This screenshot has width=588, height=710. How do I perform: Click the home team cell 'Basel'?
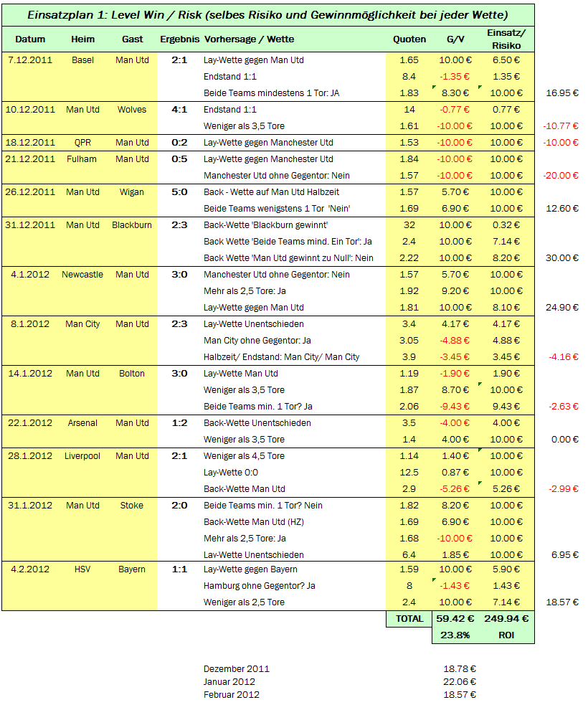[x=83, y=60]
